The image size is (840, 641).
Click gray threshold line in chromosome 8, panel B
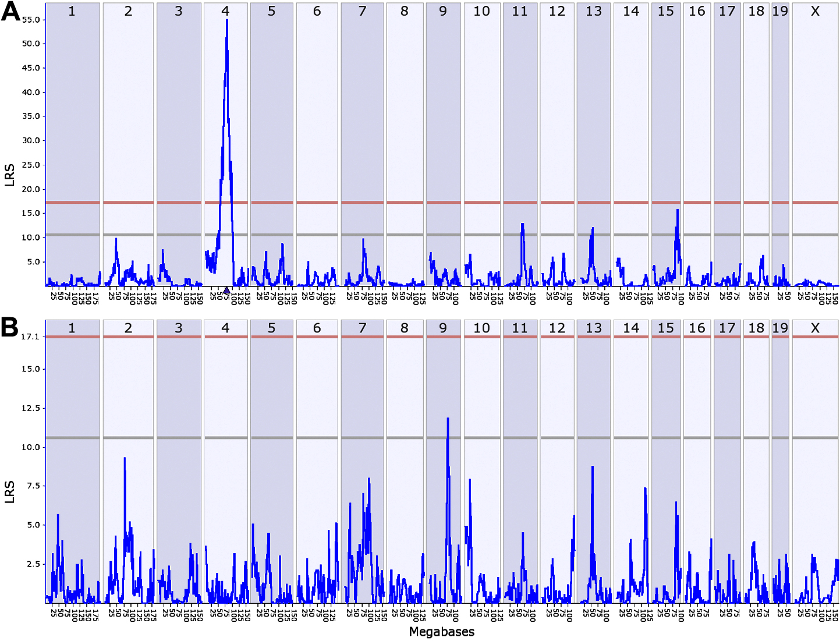(x=405, y=438)
